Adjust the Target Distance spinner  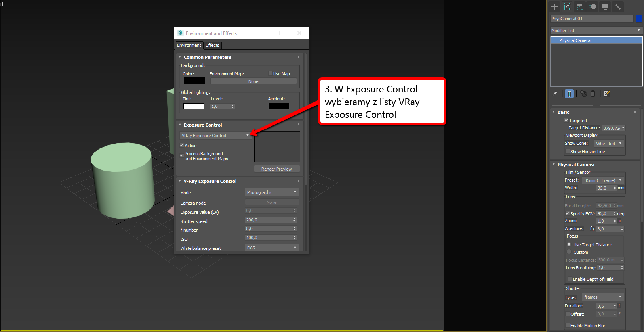(x=623, y=128)
